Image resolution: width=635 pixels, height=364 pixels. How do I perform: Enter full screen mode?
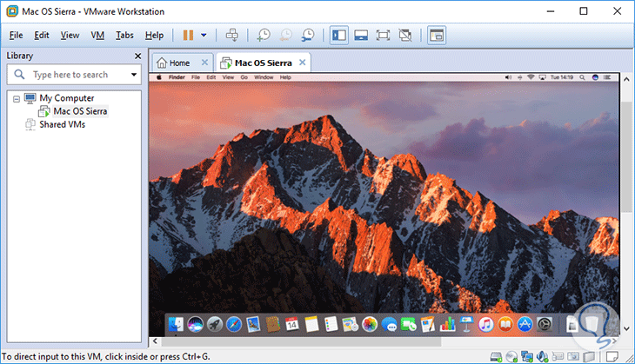pos(383,36)
